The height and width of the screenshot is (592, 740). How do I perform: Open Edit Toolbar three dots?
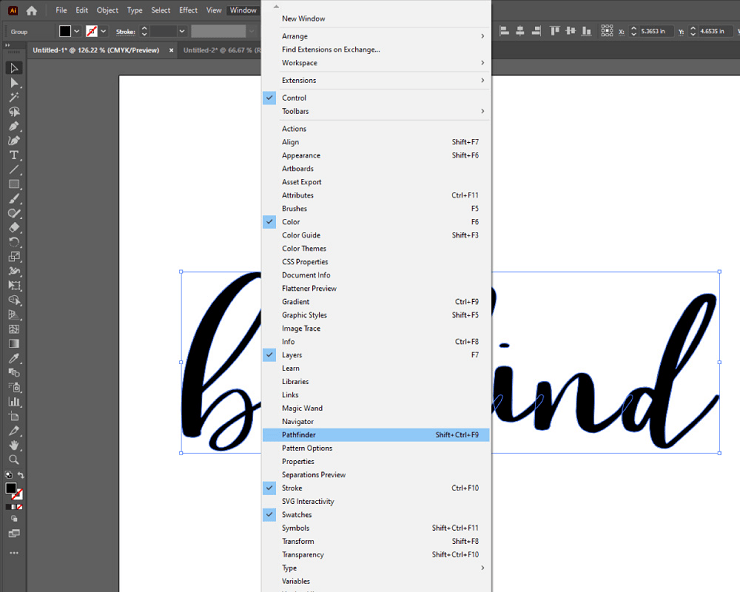[x=14, y=553]
